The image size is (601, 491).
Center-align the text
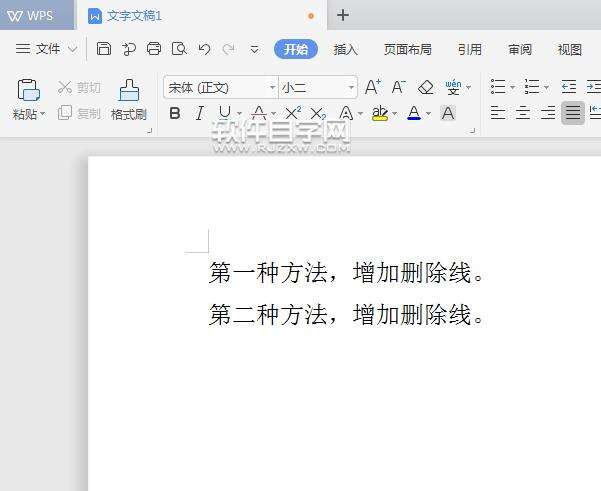523,113
